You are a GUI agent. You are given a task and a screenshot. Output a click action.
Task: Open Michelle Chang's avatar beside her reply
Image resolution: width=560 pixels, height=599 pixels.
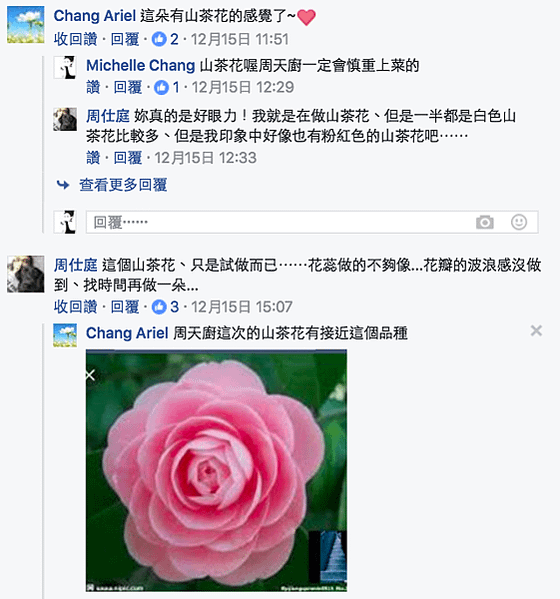pyautogui.click(x=65, y=67)
